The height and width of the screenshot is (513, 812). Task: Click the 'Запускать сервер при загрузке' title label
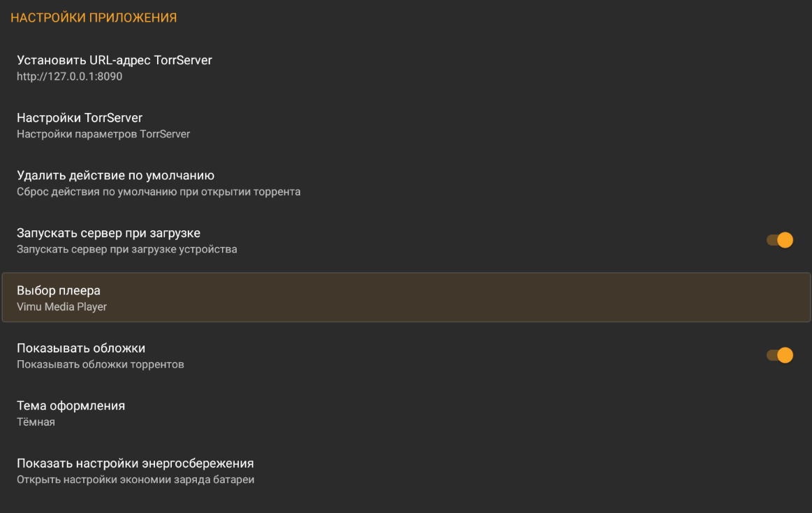108,233
